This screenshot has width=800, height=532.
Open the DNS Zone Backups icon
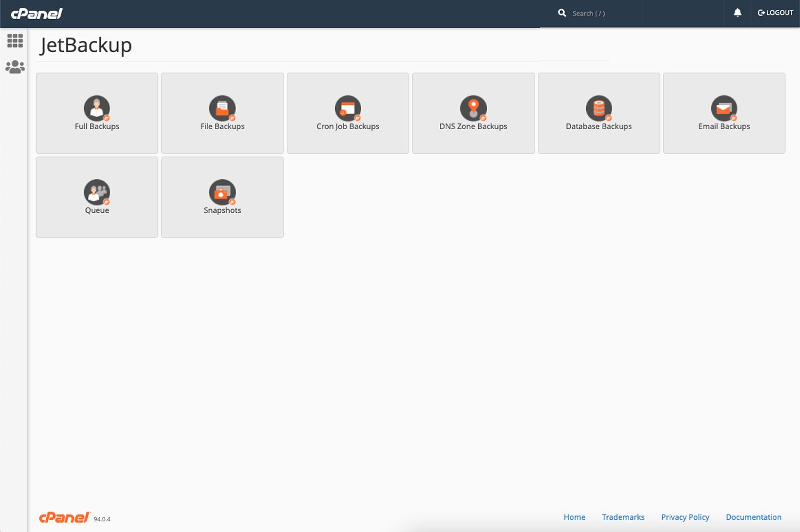(x=473, y=108)
